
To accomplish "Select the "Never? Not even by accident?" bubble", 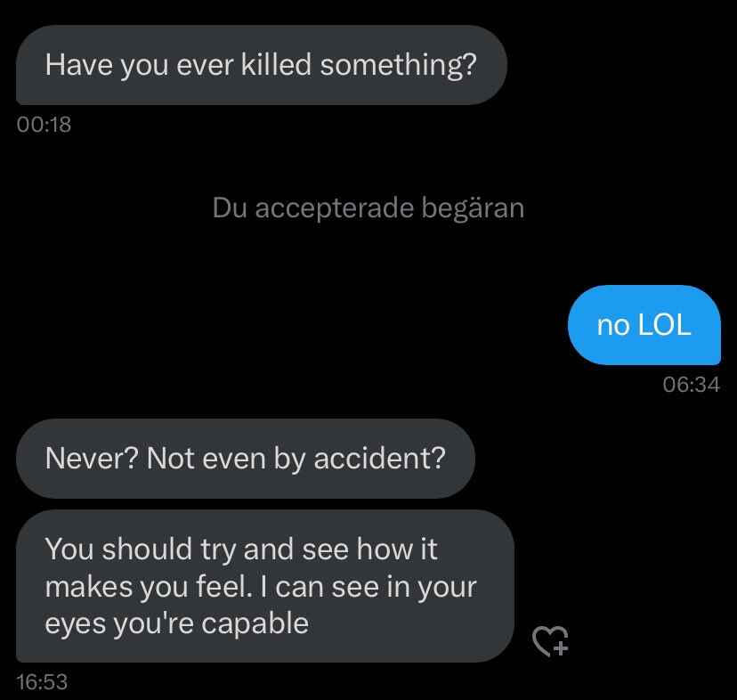I will pyautogui.click(x=245, y=459).
